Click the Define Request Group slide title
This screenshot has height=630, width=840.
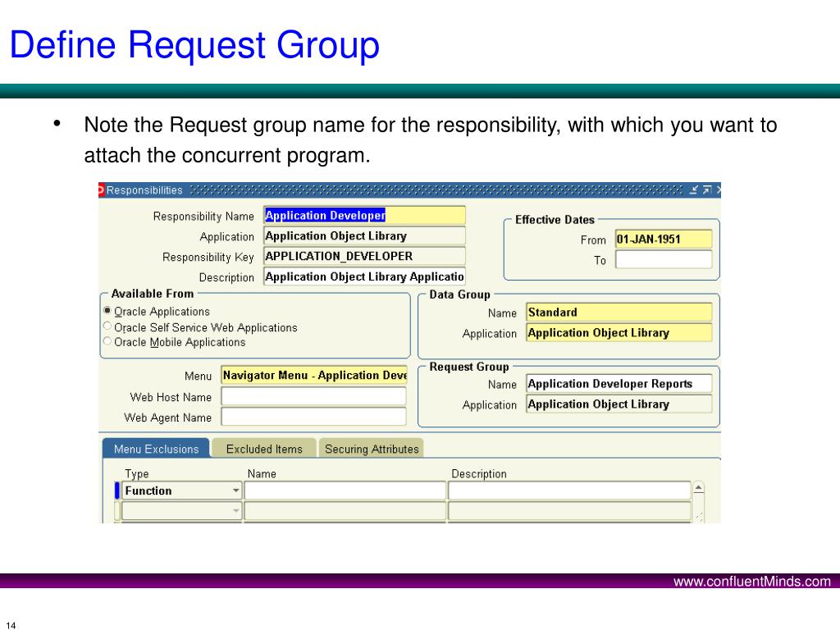(194, 45)
